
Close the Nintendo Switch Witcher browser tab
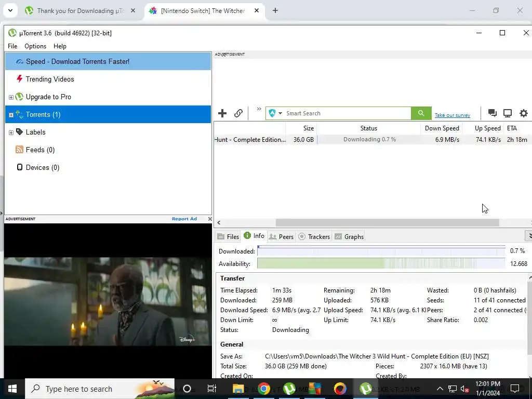click(257, 10)
